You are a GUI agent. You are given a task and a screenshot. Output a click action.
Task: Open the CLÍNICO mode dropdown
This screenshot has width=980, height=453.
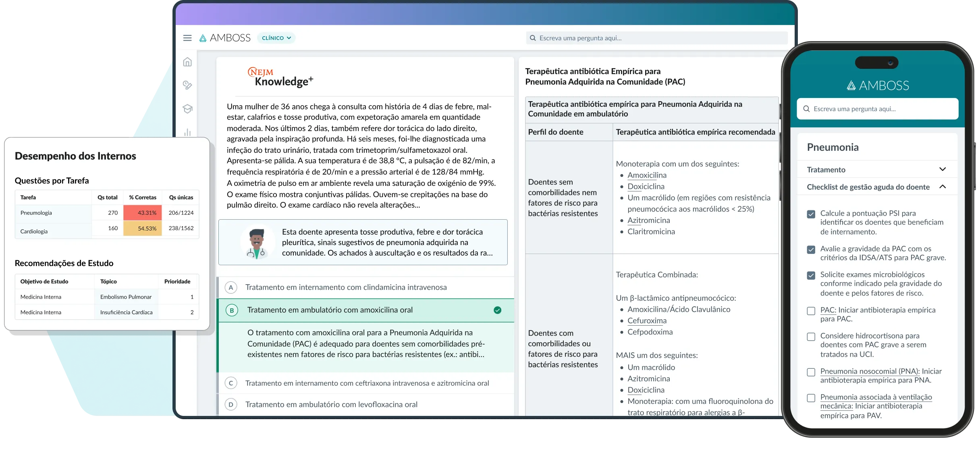coord(276,38)
